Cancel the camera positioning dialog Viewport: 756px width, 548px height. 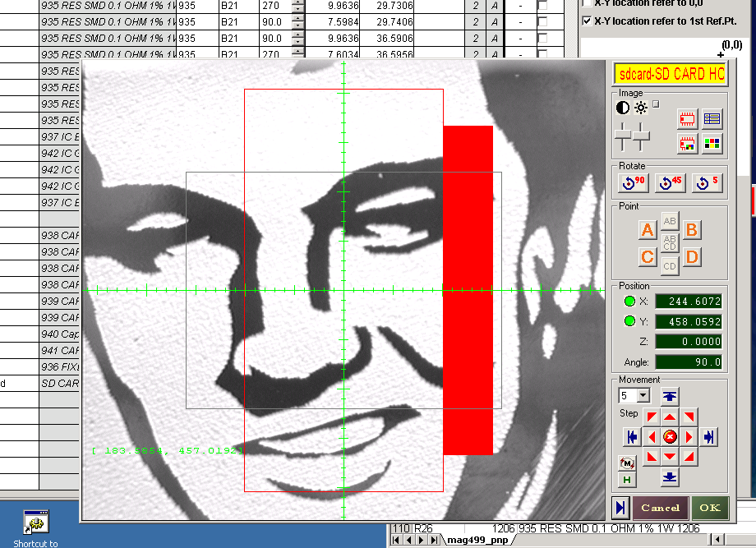coord(660,508)
